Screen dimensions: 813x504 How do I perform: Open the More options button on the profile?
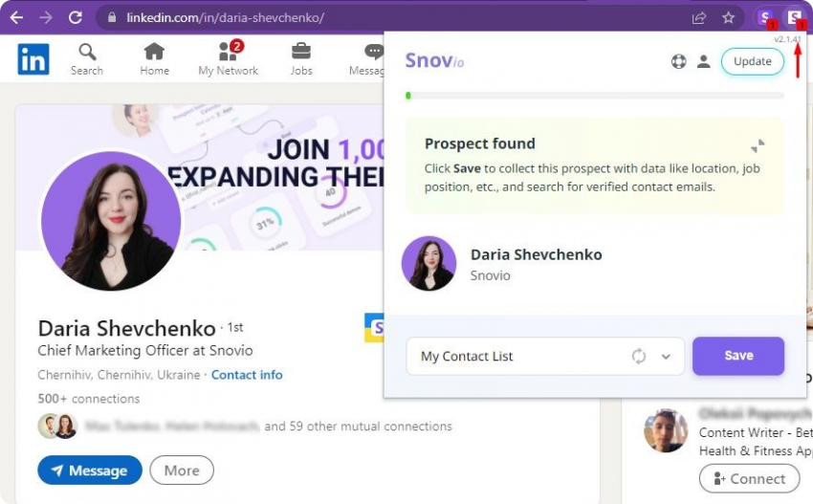pyautogui.click(x=182, y=471)
